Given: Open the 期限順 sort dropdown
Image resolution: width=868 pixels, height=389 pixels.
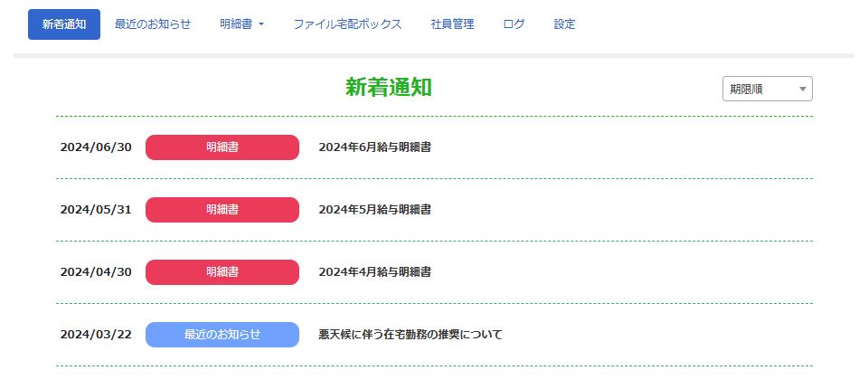Looking at the screenshot, I should [767, 89].
